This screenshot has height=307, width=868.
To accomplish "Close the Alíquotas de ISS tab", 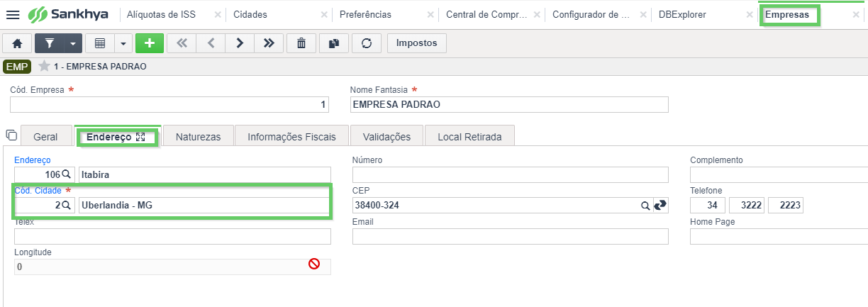I will pyautogui.click(x=218, y=14).
